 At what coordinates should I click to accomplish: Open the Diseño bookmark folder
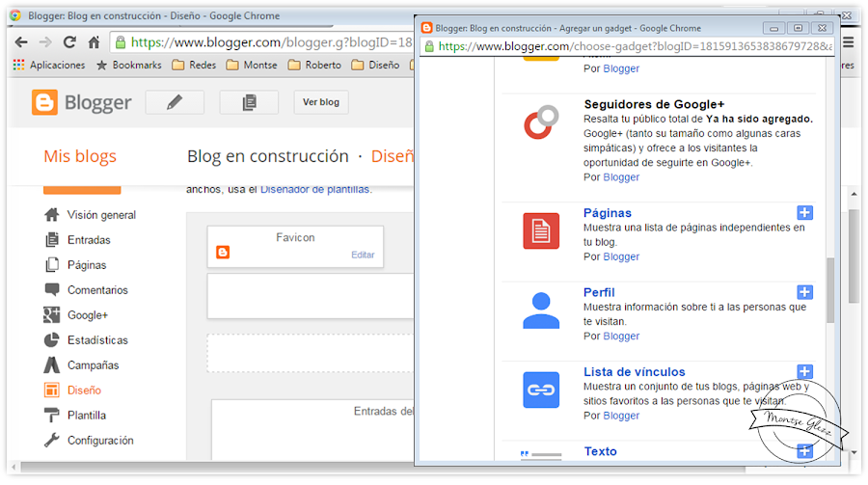(375, 66)
